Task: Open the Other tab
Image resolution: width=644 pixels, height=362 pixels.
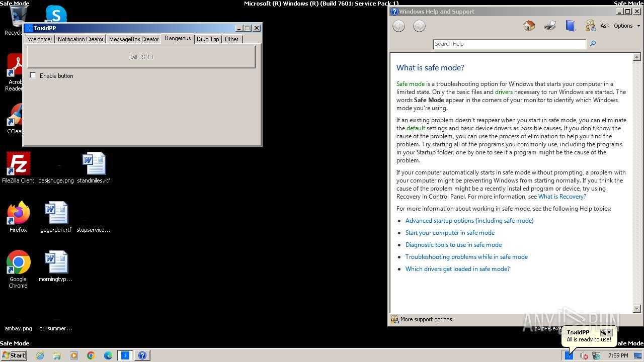Action: 232,39
